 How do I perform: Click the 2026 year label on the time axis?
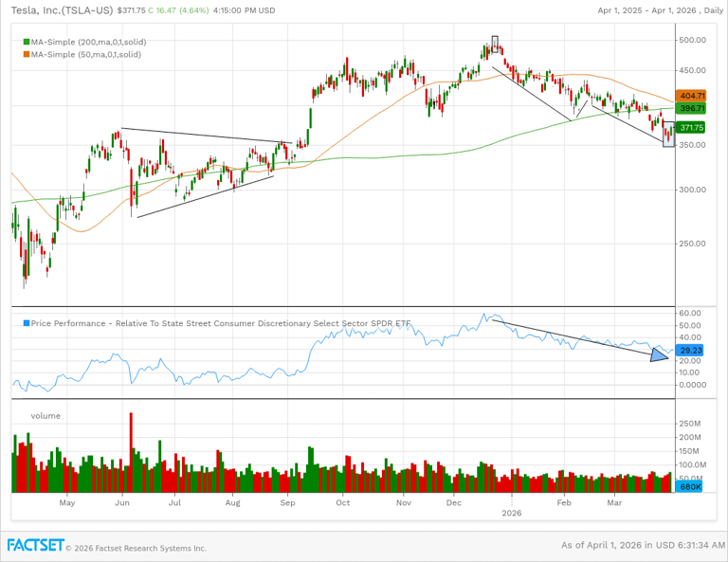pos(512,513)
